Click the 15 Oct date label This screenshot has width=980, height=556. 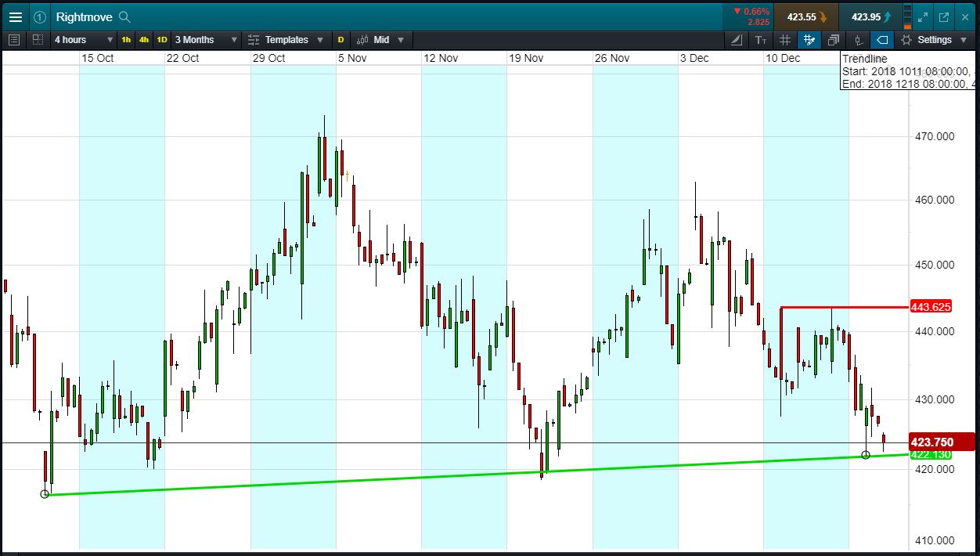pyautogui.click(x=98, y=58)
